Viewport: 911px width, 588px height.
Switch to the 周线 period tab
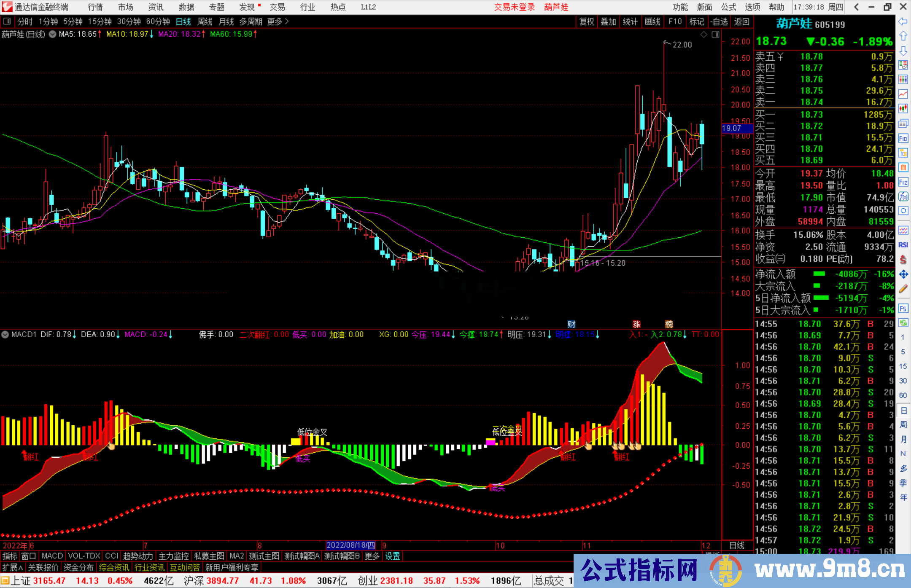(205, 21)
